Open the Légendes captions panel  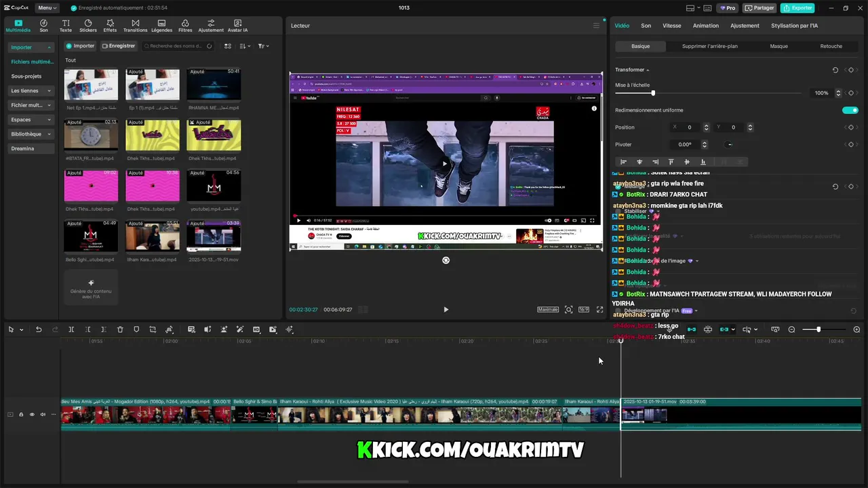[x=161, y=26]
